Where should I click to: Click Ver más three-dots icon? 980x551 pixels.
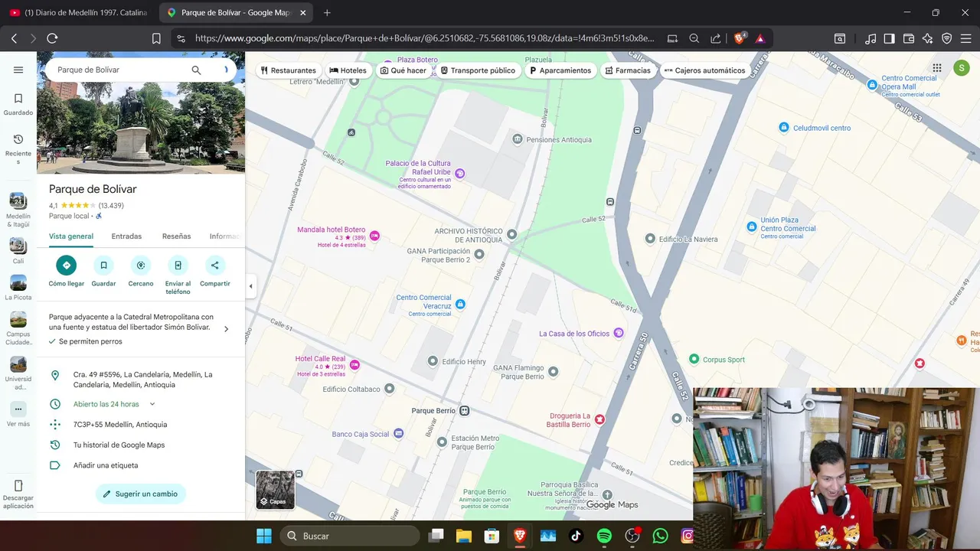(x=18, y=409)
